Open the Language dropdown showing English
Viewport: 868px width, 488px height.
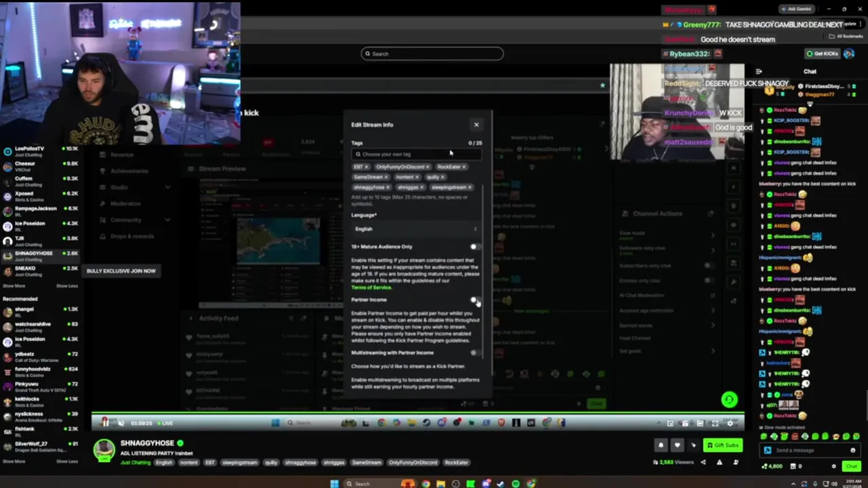pos(416,229)
